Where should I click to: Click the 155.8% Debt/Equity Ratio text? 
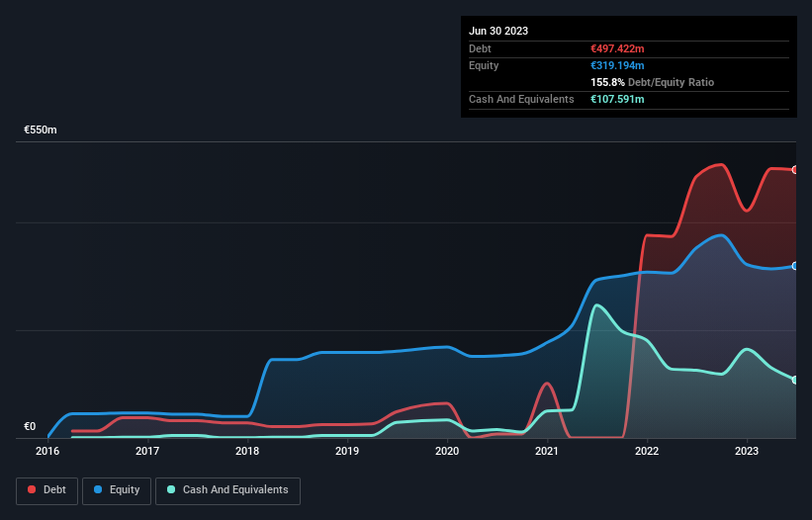(652, 82)
